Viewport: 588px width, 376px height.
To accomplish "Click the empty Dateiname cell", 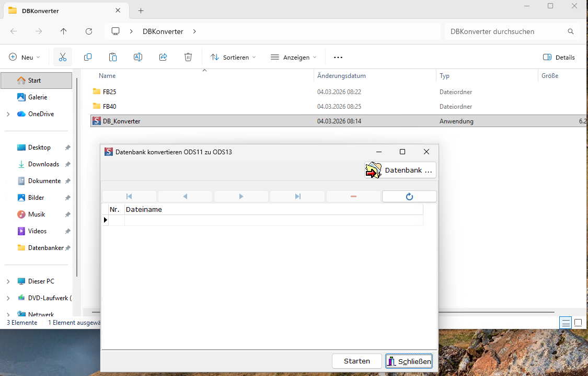I will 273,220.
